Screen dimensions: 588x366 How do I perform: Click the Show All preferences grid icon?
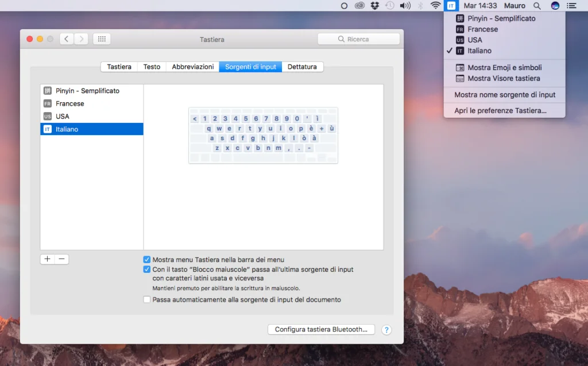tap(102, 38)
